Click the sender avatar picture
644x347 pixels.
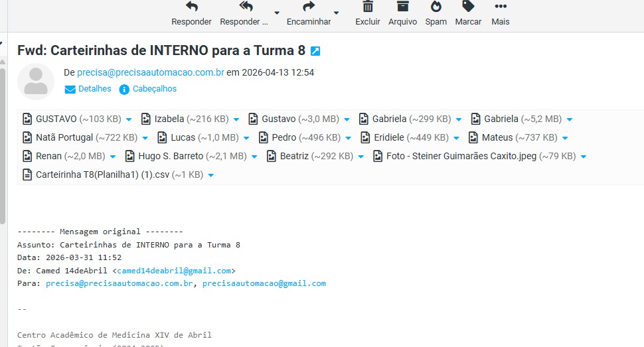coord(36,81)
